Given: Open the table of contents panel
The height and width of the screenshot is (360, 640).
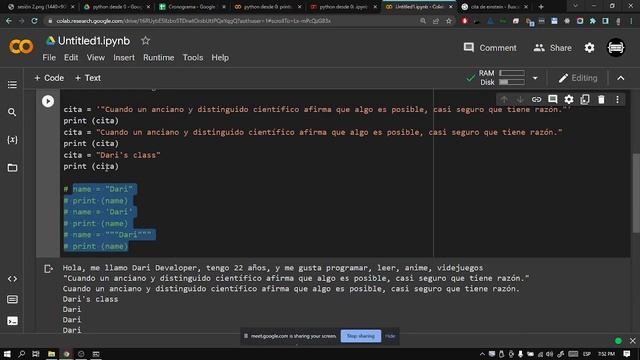Looking at the screenshot, I should pyautogui.click(x=12, y=84).
